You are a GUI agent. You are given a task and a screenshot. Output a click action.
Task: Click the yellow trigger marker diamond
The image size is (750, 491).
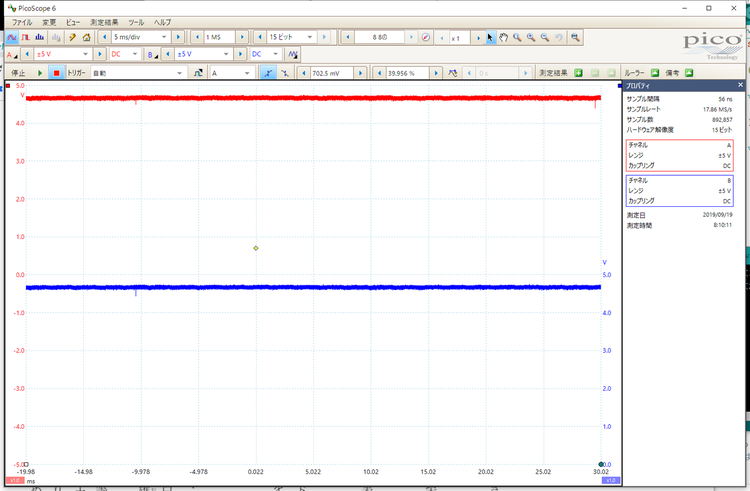pos(256,247)
